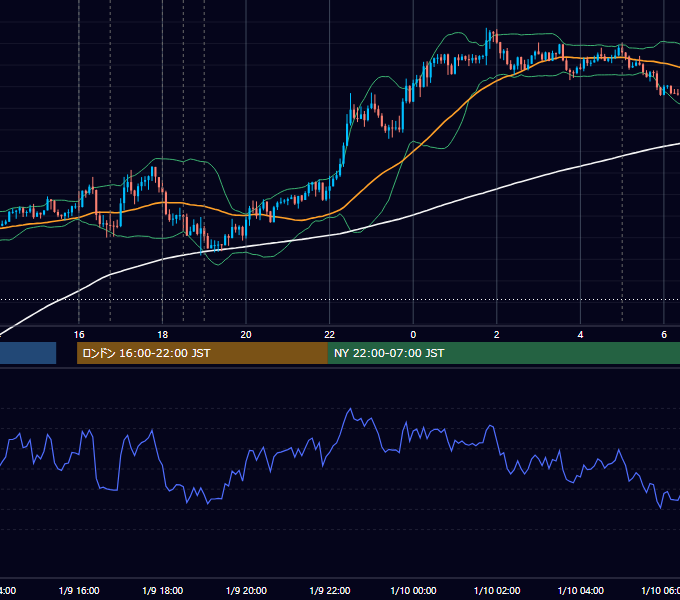Image resolution: width=680 pixels, height=600 pixels.
Task: Select the blue session bar left of ロンドン
Action: pos(28,353)
